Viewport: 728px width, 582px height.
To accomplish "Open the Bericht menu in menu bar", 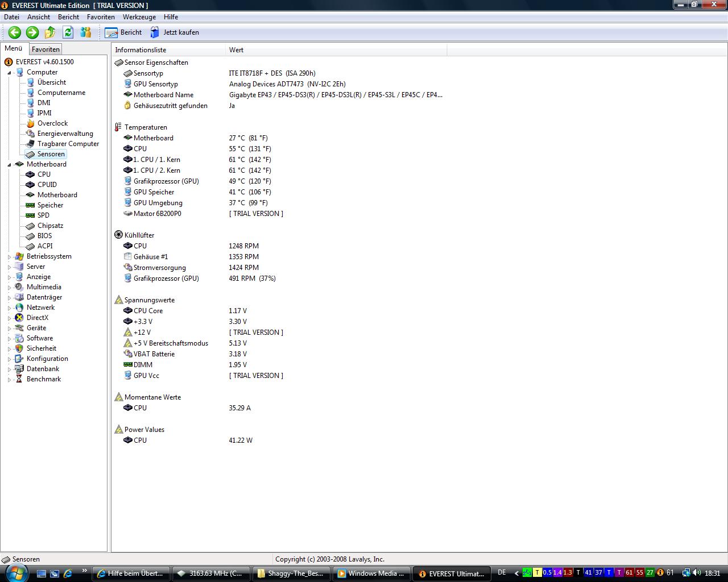I will 68,17.
